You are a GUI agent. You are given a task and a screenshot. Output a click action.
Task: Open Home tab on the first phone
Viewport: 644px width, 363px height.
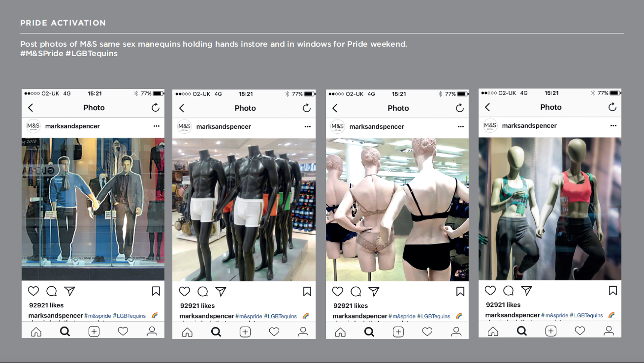pos(36,332)
